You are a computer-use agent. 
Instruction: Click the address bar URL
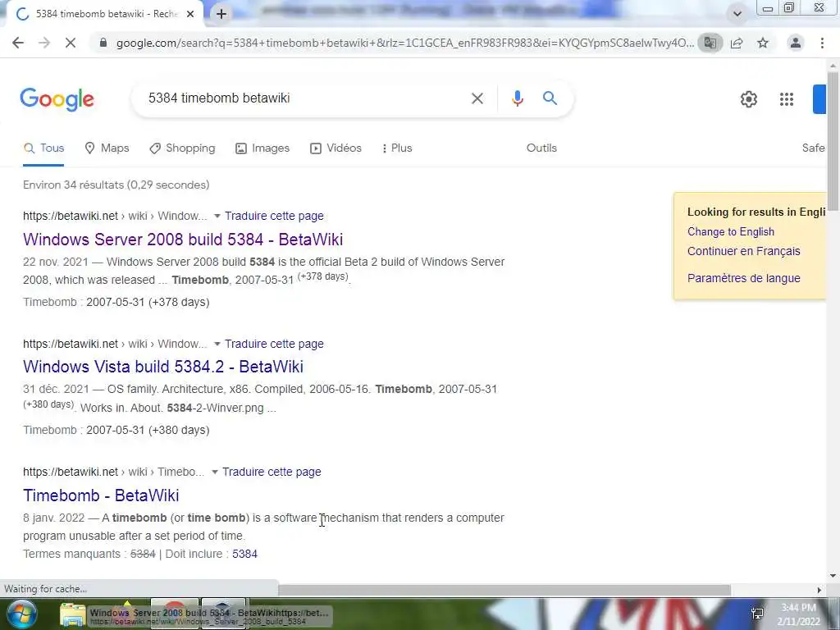point(404,43)
